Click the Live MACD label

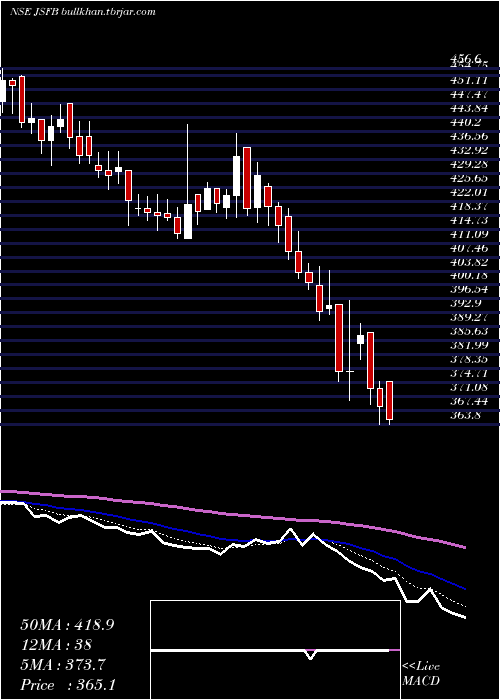[x=421, y=674]
